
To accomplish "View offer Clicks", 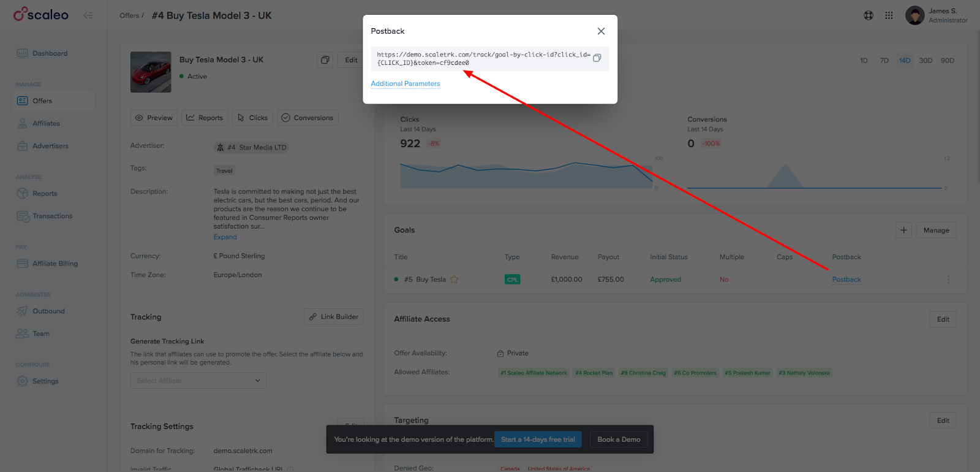I will (x=252, y=118).
